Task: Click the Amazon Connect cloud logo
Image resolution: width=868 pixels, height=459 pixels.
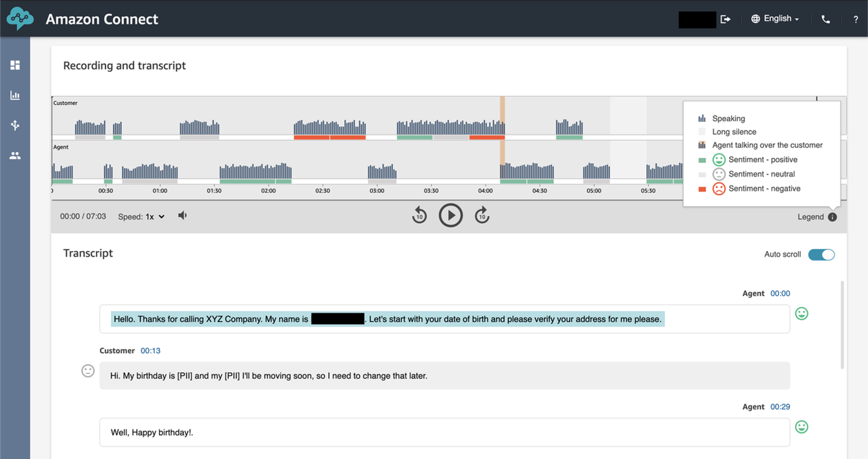Action: (x=20, y=19)
